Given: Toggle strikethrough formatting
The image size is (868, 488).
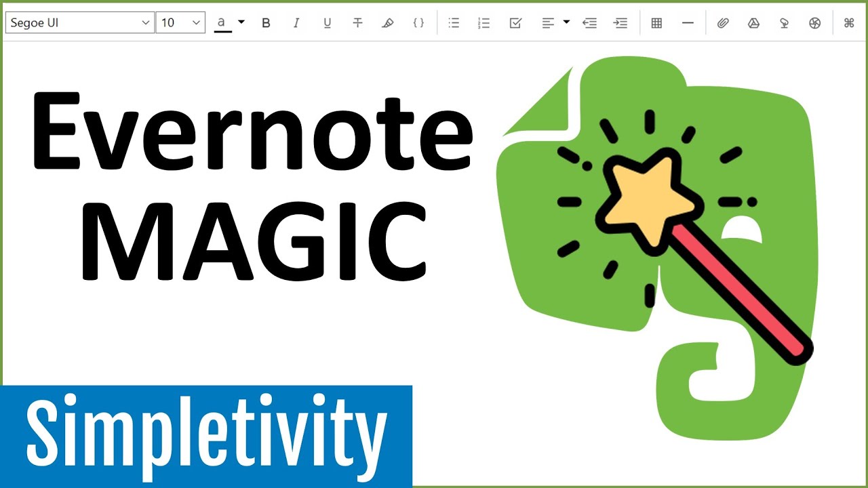Looking at the screenshot, I should [358, 23].
